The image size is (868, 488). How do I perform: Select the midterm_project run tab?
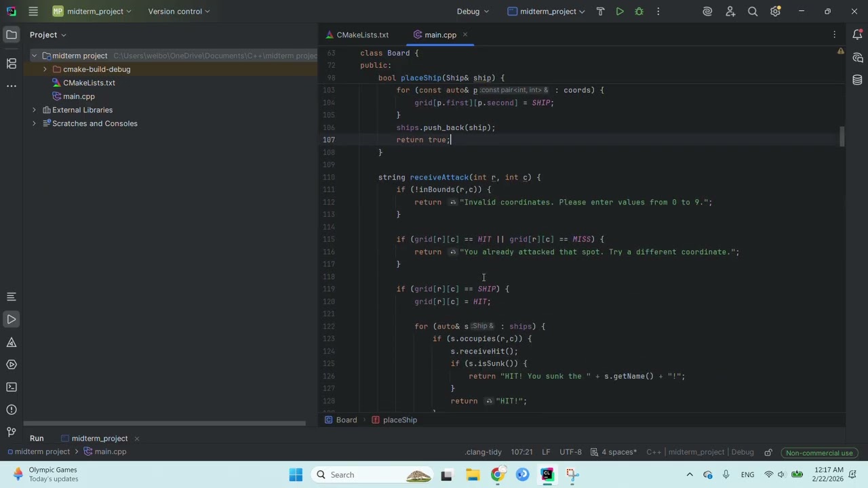tap(94, 439)
